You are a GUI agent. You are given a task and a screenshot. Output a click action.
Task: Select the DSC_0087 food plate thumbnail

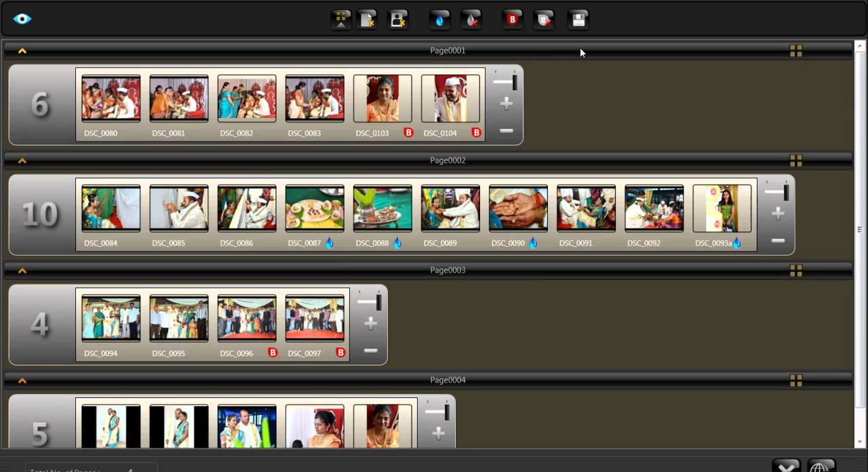pos(315,208)
